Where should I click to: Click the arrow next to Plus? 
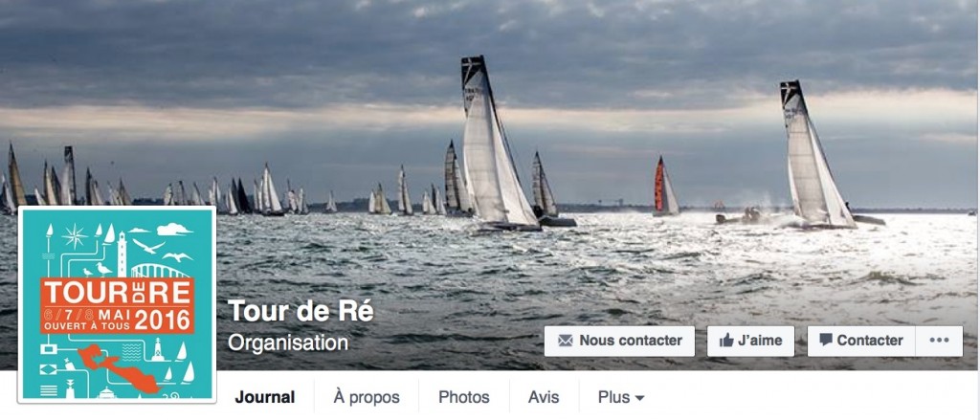tap(638, 397)
